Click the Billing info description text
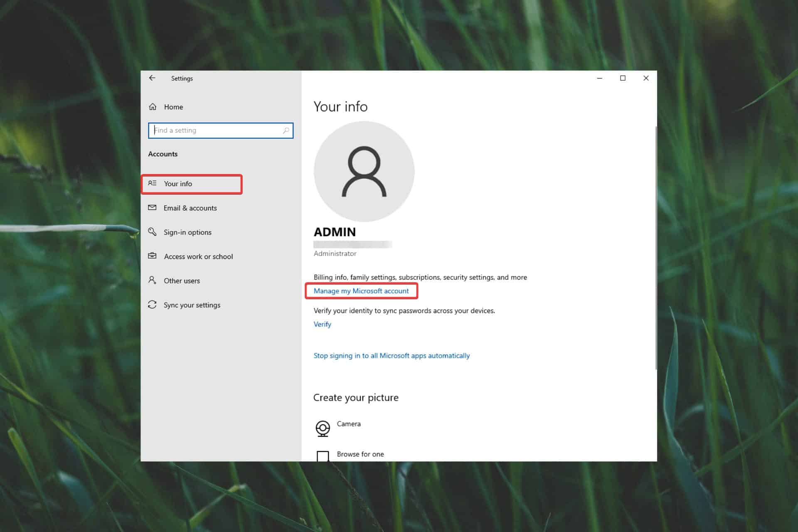The height and width of the screenshot is (532, 798). 420,277
